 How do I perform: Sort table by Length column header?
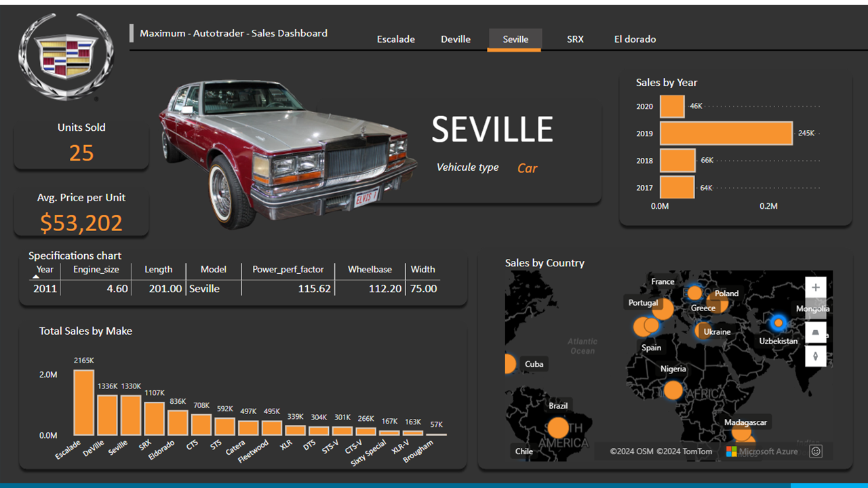pyautogui.click(x=159, y=269)
